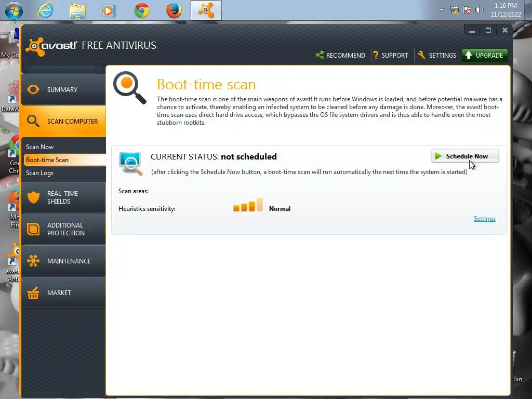Click the Scan Computer magnifier icon
Image resolution: width=532 pixels, height=399 pixels.
[x=33, y=121]
